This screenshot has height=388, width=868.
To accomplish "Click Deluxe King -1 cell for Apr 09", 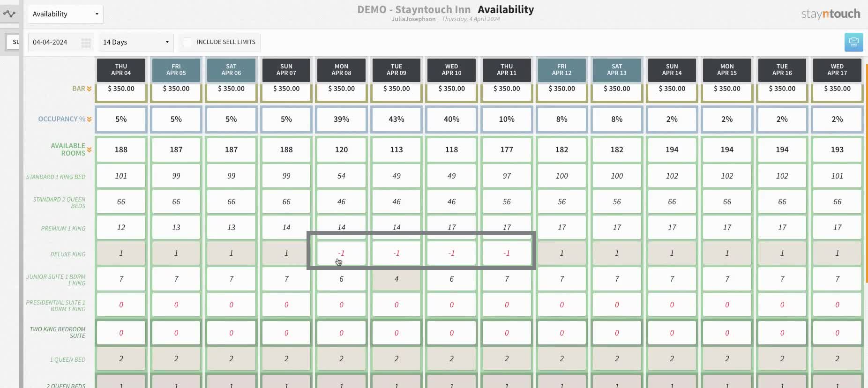I will point(397,253).
